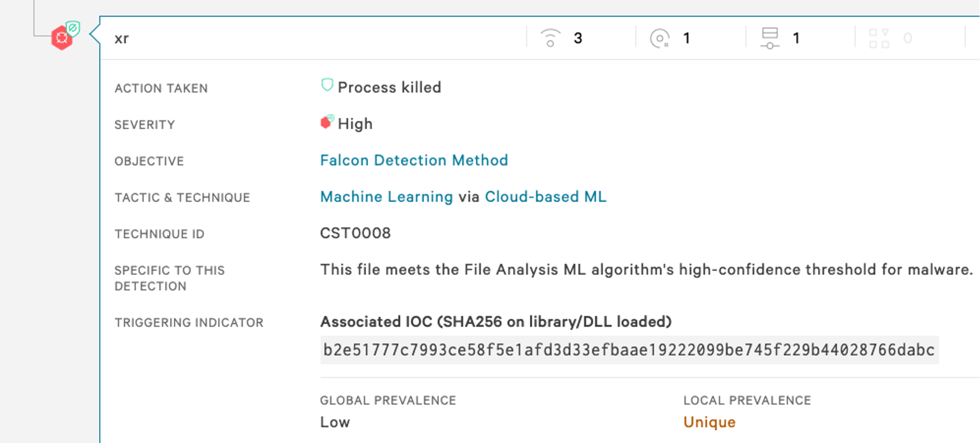Select the xr process name header
The width and height of the screenshot is (980, 443).
(121, 38)
